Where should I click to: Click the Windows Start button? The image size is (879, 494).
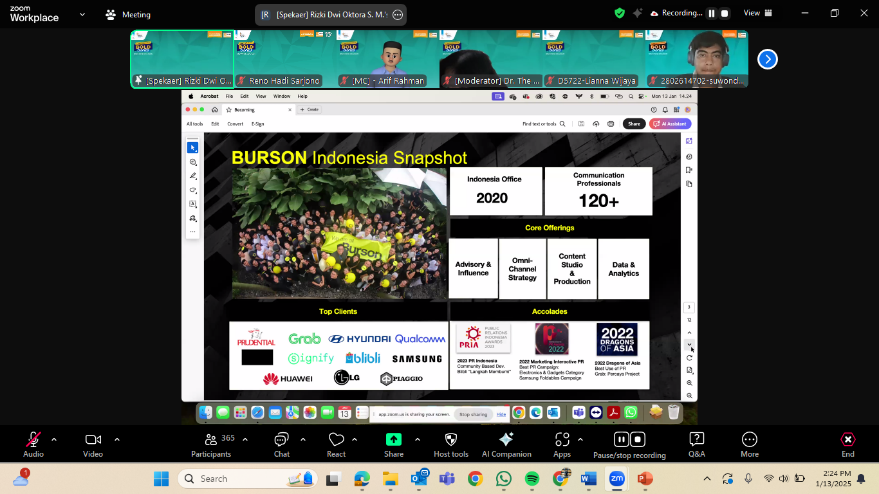161,478
